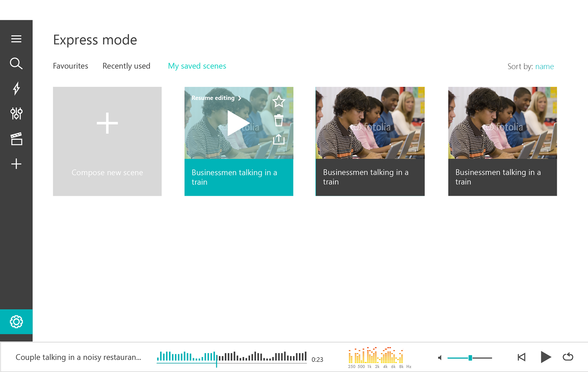Viewport: 588px width, 372px height.
Task: Play the highlighted scene thumbnail
Action: point(238,123)
